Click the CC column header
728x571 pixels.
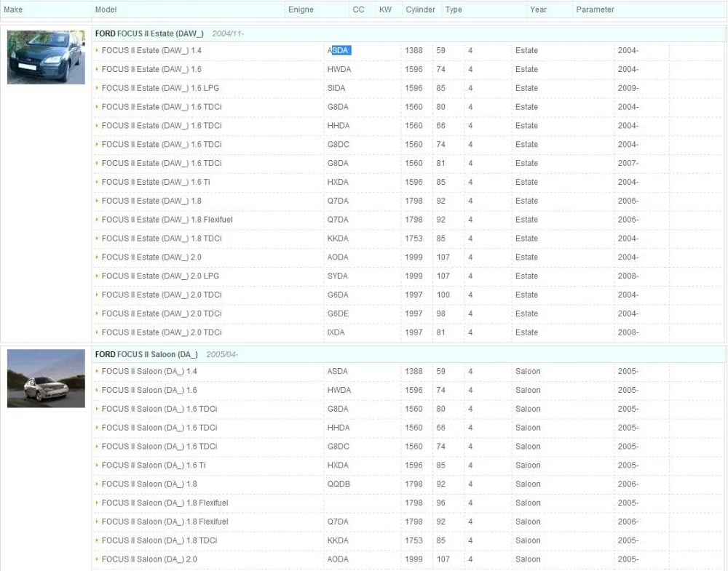click(358, 9)
